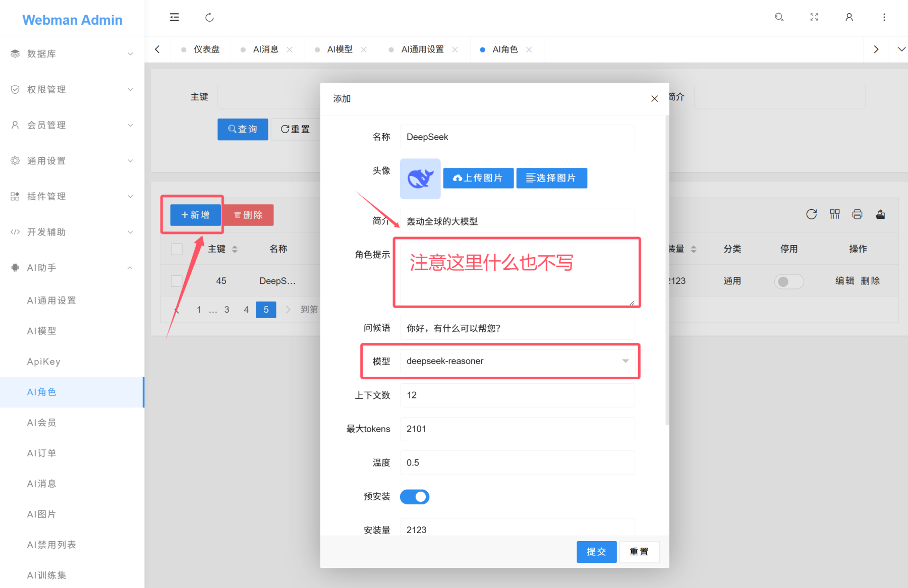This screenshot has width=908, height=588.
Task: Click the 角色提示 textarea
Action: click(x=517, y=274)
